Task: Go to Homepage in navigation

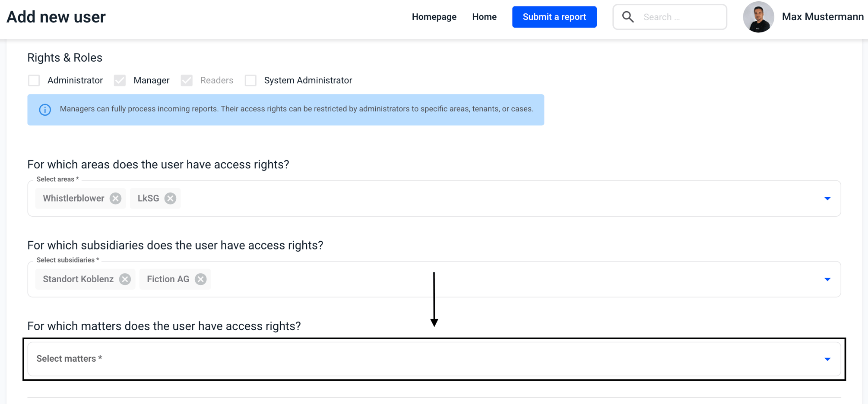Action: click(x=434, y=17)
